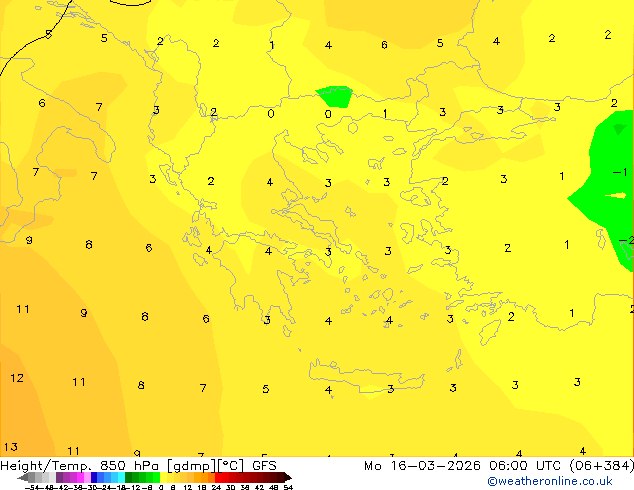This screenshot has width=634, height=490.
Task: Open the weatheronline.co.uk link
Action: pos(550,481)
